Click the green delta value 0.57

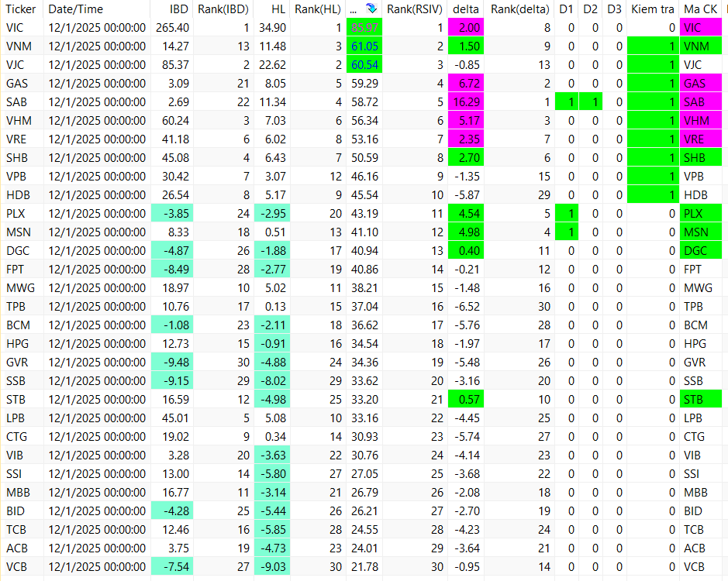click(466, 399)
